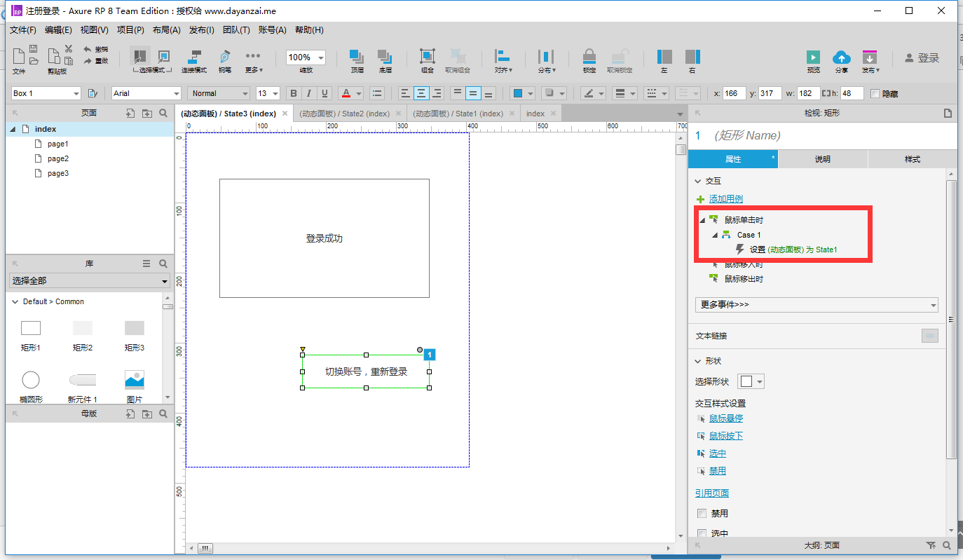963x560 pixels.
Task: Activate connector mode (连接模式)
Action: pos(194,57)
